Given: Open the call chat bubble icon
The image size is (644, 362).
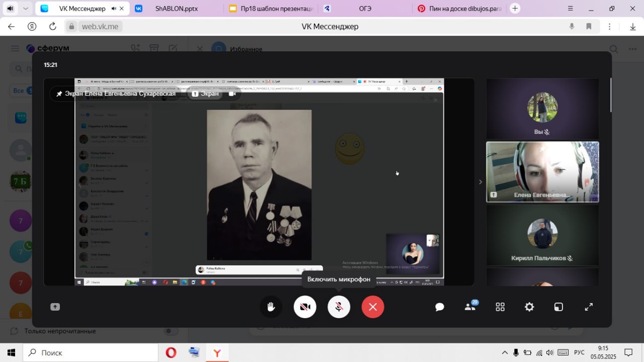Looking at the screenshot, I should point(440,307).
